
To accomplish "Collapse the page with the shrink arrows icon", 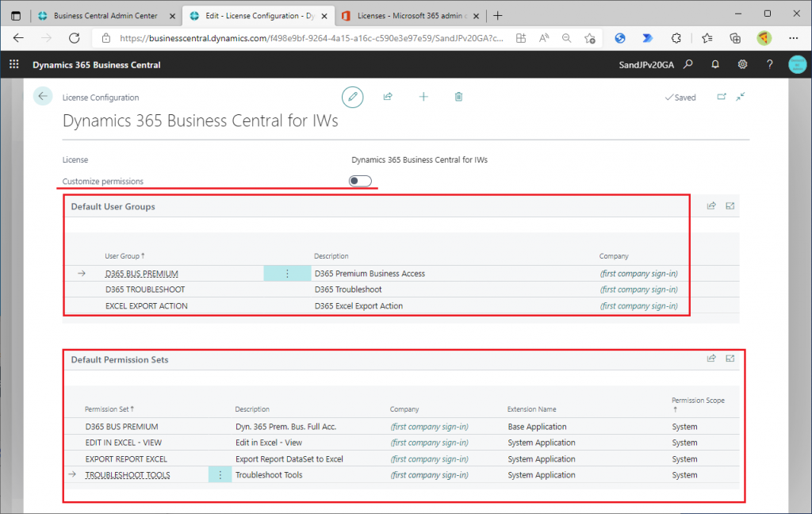I will click(741, 97).
